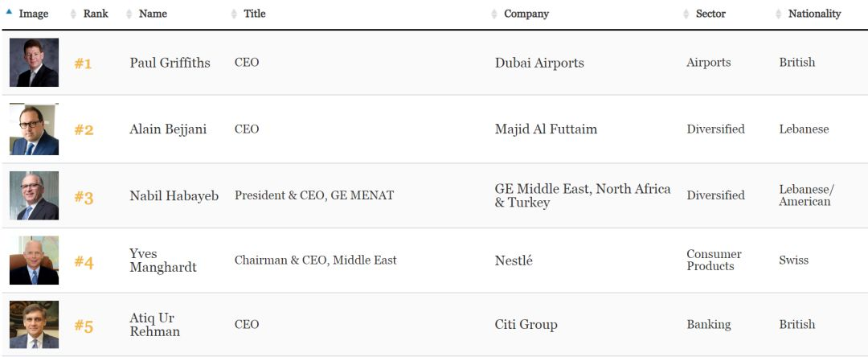Click the Majid Al Futtaim company text
Viewport: 868px width, 357px height.
point(546,129)
